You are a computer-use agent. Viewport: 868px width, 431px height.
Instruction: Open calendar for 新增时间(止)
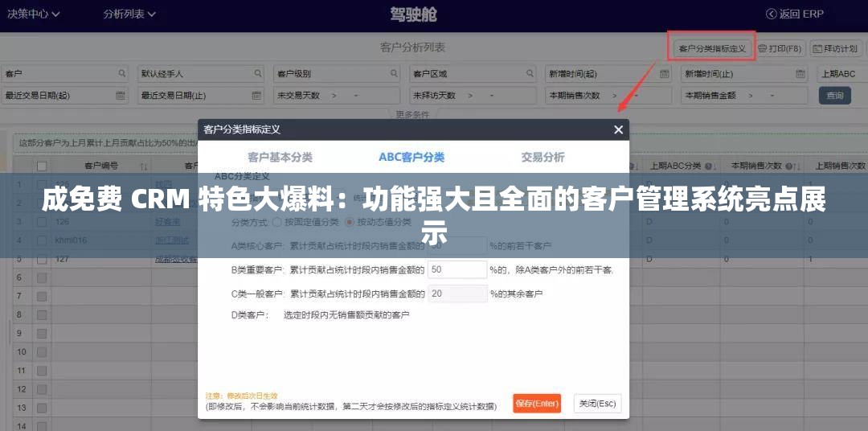point(800,73)
